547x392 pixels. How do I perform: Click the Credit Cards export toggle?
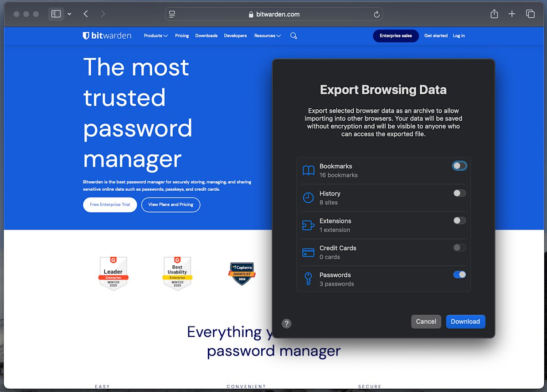(459, 248)
